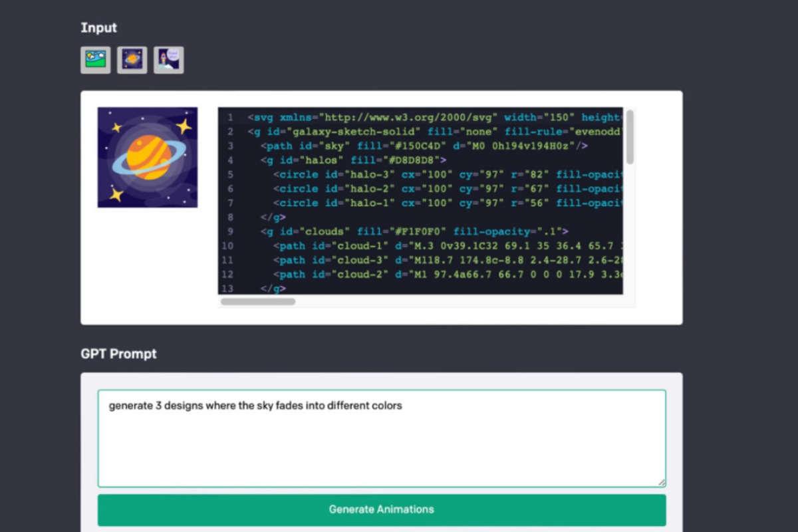Viewport: 798px width, 532px height.
Task: Select the galaxy planet input icon
Action: tap(132, 59)
